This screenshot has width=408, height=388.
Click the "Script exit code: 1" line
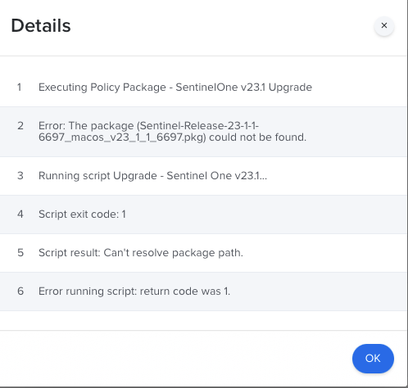coord(82,214)
